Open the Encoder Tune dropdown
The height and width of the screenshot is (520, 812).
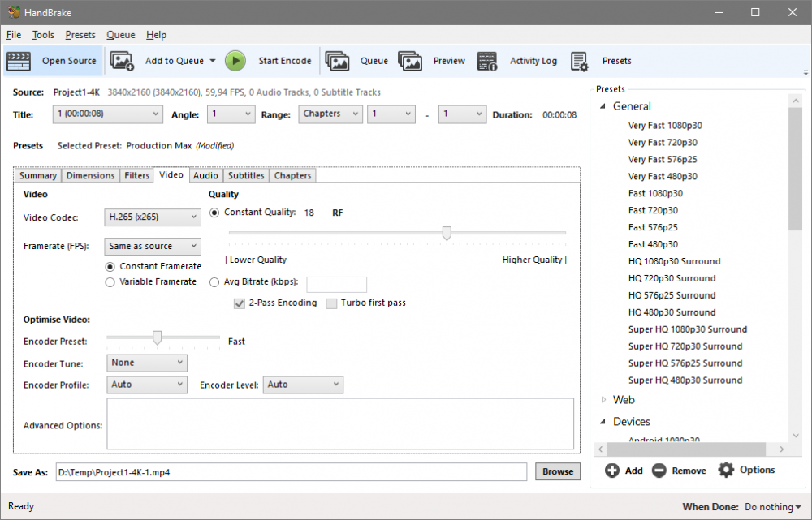(146, 363)
